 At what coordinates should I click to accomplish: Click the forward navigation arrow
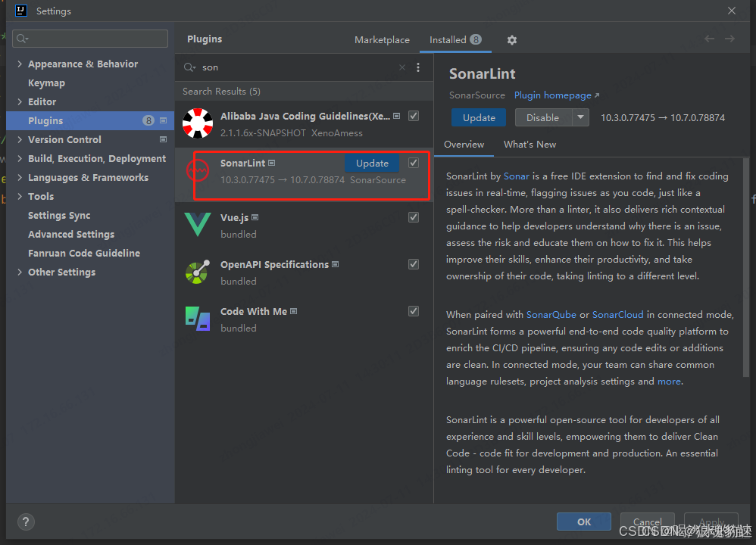click(729, 39)
